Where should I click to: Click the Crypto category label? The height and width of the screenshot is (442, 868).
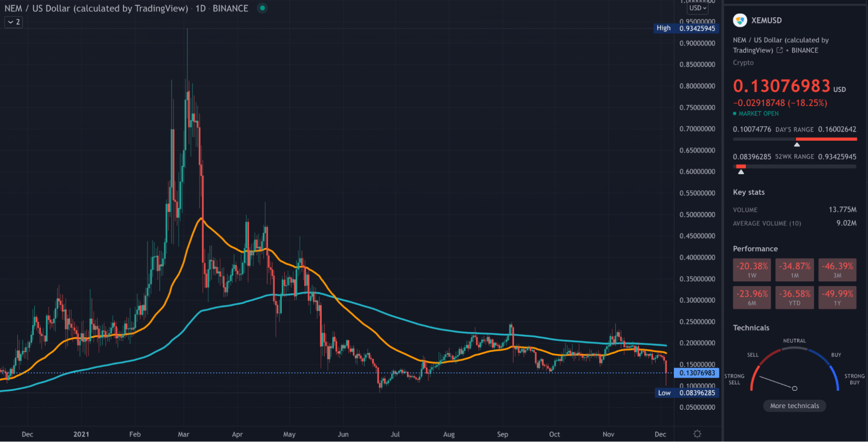743,63
